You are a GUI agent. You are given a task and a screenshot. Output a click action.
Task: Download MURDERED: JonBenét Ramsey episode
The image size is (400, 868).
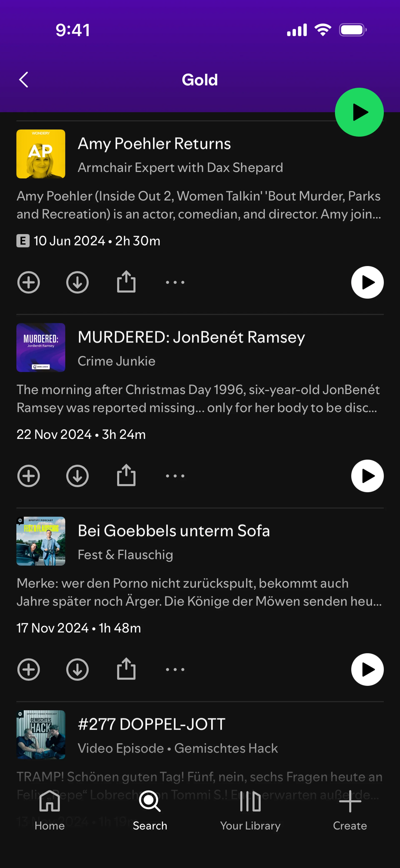77,476
